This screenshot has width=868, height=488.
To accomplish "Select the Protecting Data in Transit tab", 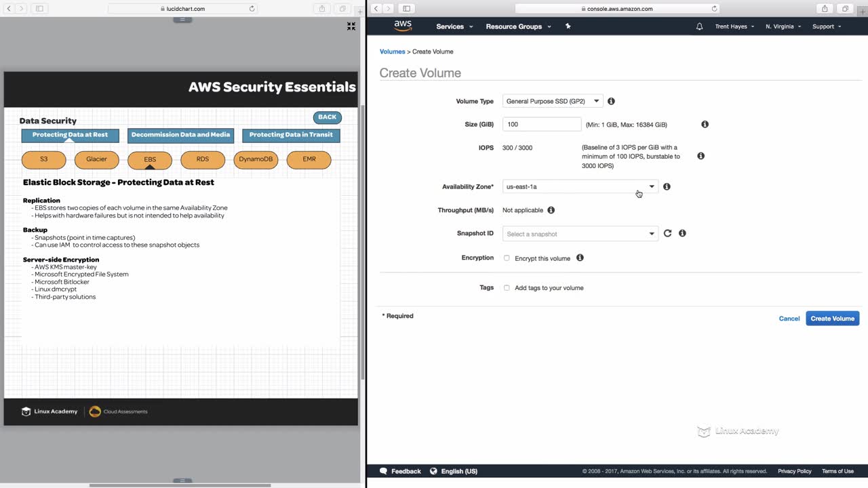I will (x=291, y=135).
